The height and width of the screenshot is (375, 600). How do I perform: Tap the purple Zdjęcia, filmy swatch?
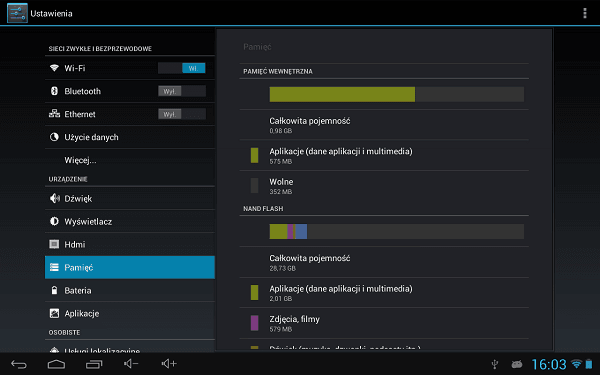tap(254, 323)
